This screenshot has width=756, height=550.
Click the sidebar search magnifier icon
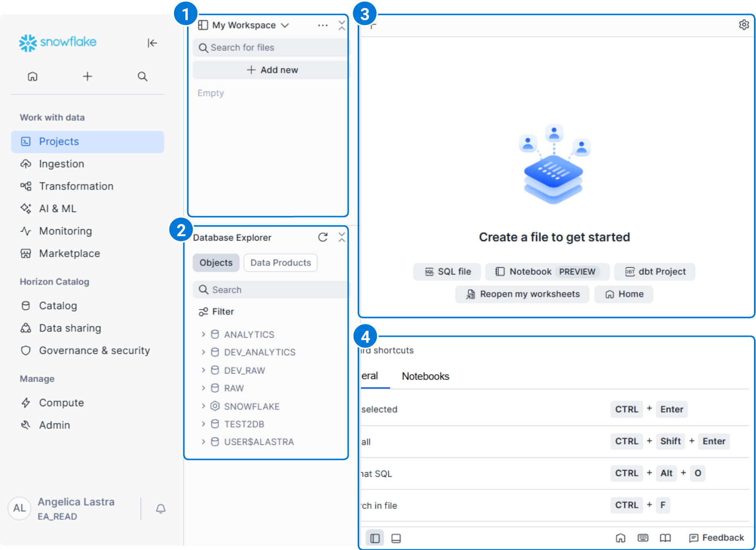point(142,77)
